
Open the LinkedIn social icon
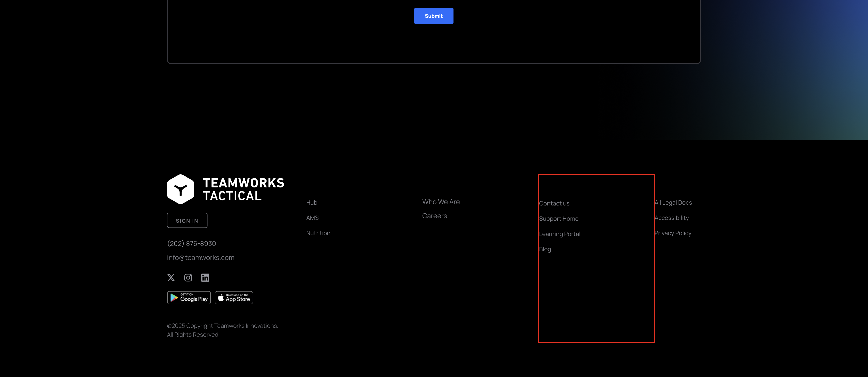(x=205, y=278)
